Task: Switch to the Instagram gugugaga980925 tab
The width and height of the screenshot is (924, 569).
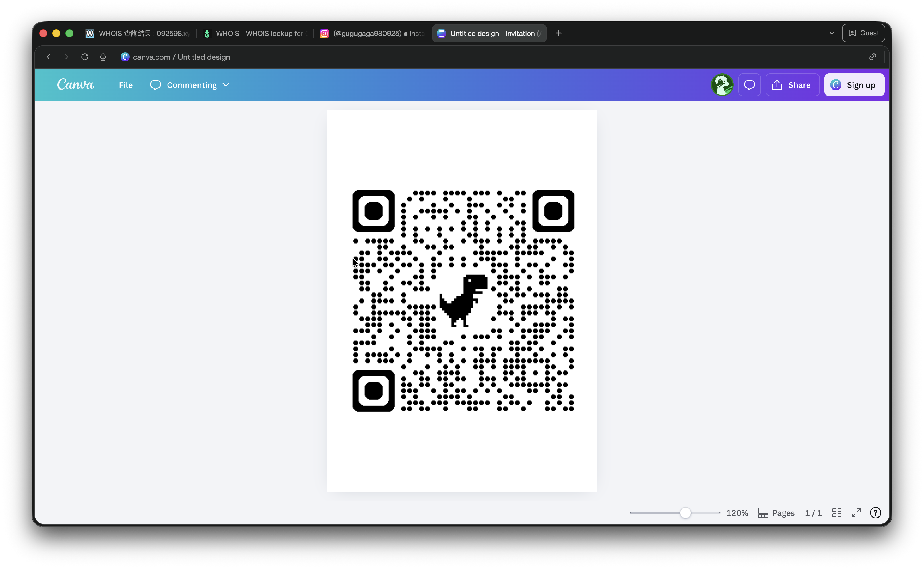Action: click(372, 33)
